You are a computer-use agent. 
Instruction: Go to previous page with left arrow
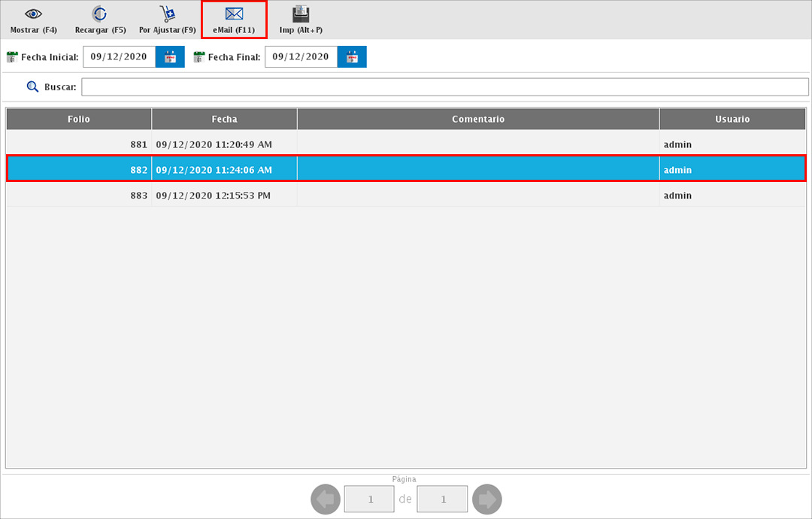pyautogui.click(x=326, y=499)
